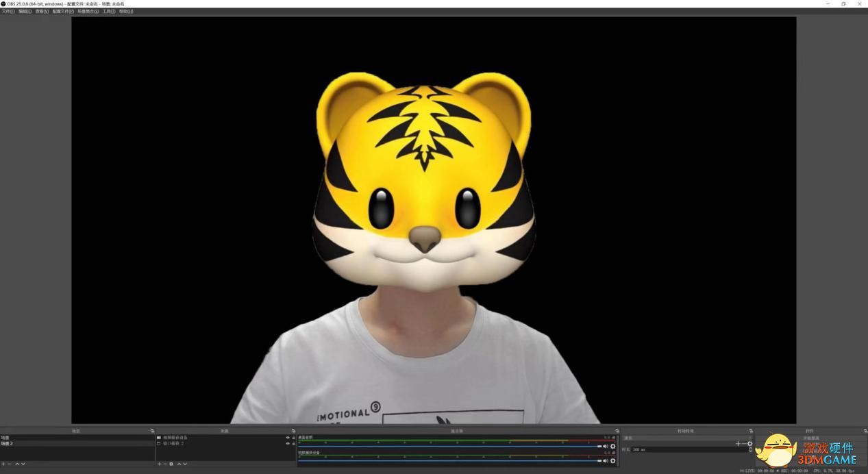Click the tiger preview in canvas

423,182
